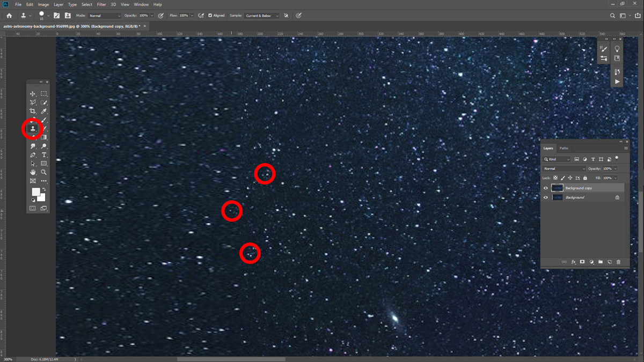
Task: Activate the Horizontal Type tool
Action: [44, 155]
